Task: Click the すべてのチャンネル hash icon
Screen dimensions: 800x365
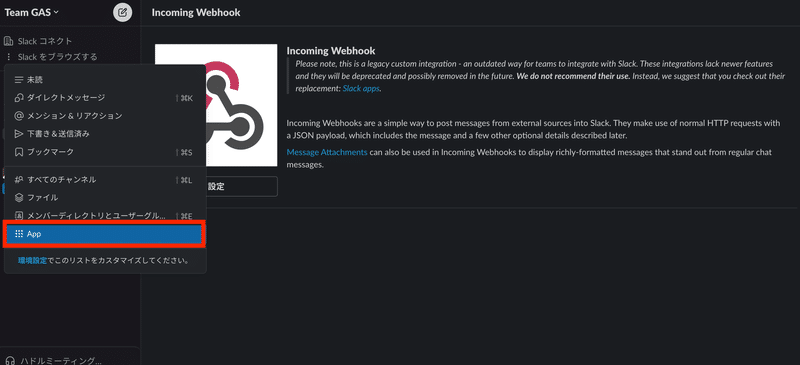Action: pos(19,180)
